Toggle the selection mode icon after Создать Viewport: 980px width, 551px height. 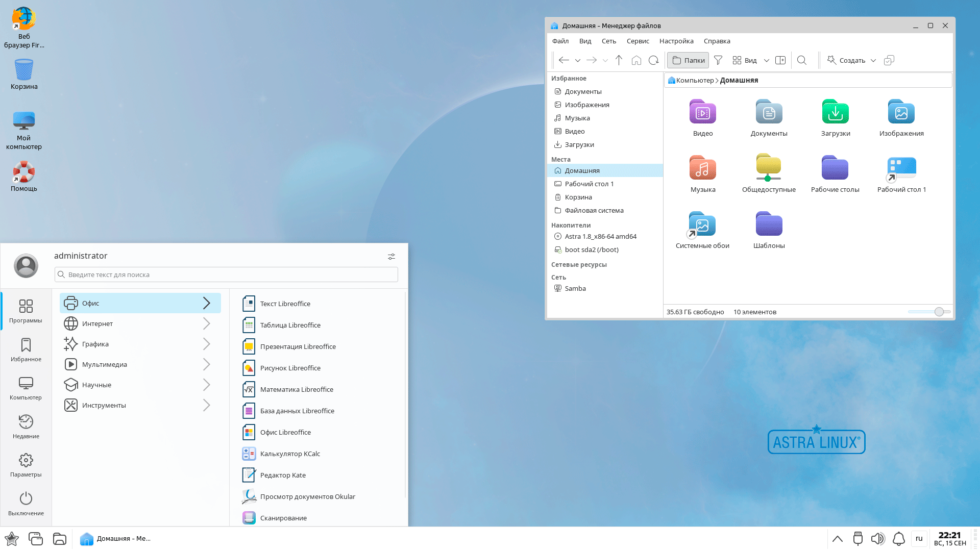889,60
